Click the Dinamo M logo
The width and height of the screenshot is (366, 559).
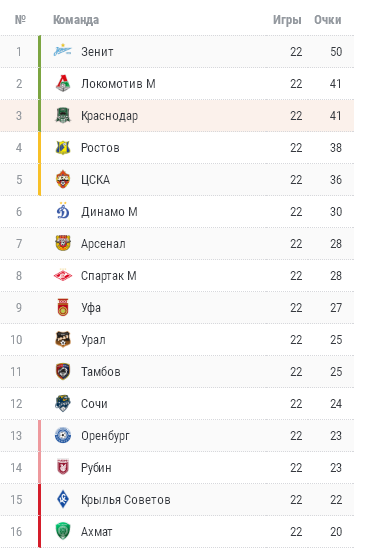tap(63, 211)
